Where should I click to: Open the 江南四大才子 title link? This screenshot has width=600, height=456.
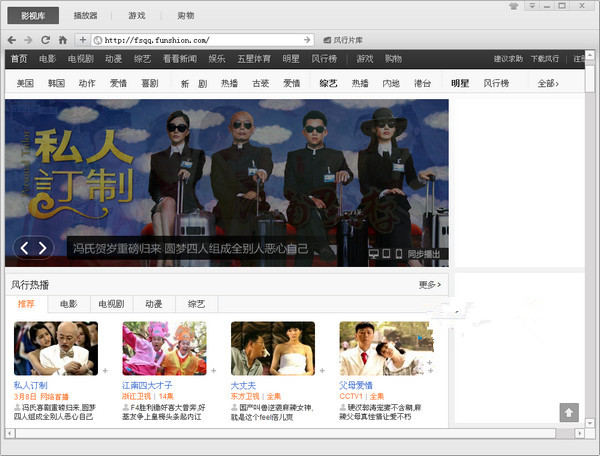pyautogui.click(x=148, y=385)
